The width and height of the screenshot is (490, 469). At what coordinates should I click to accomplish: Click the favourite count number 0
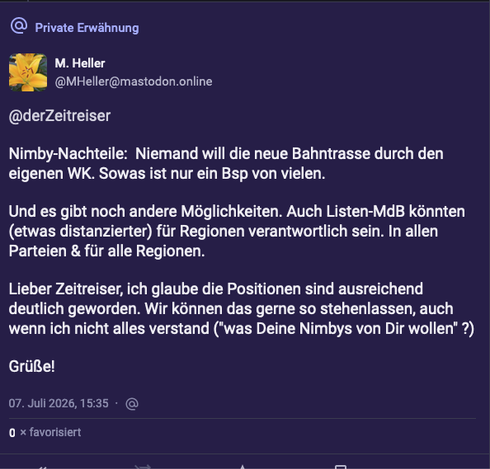click(x=12, y=433)
